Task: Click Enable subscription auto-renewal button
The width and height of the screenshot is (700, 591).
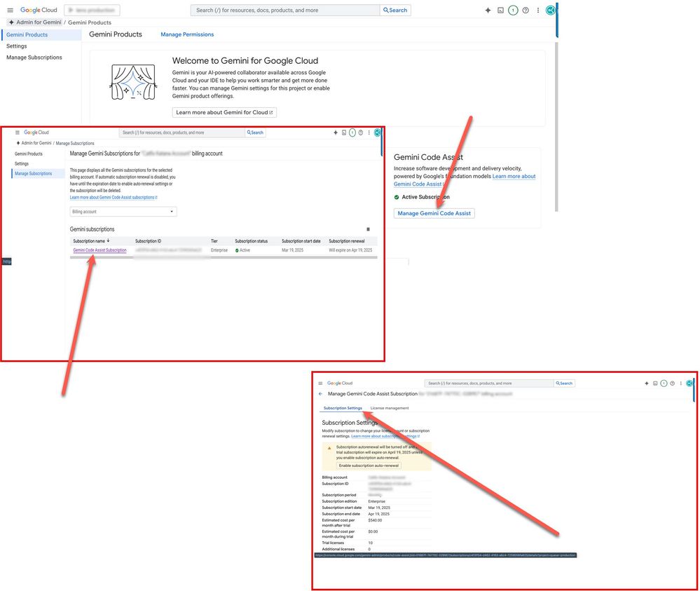Action: tap(369, 466)
